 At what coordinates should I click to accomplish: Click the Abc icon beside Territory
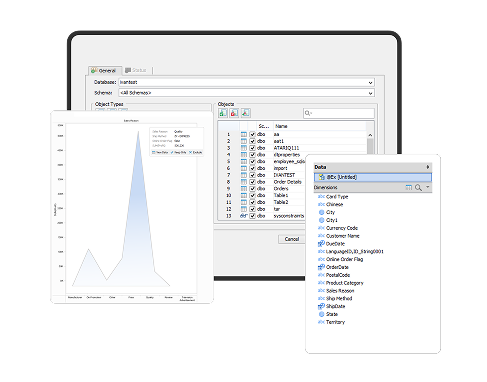321,322
